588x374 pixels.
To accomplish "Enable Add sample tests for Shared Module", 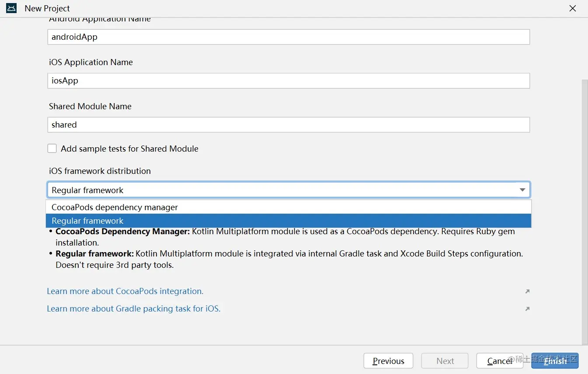I will point(52,149).
